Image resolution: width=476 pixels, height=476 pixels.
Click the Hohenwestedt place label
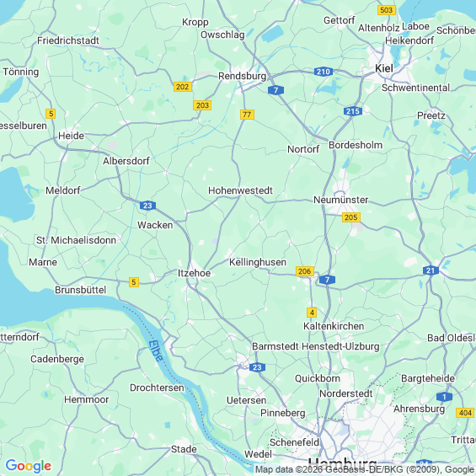pos(240,190)
